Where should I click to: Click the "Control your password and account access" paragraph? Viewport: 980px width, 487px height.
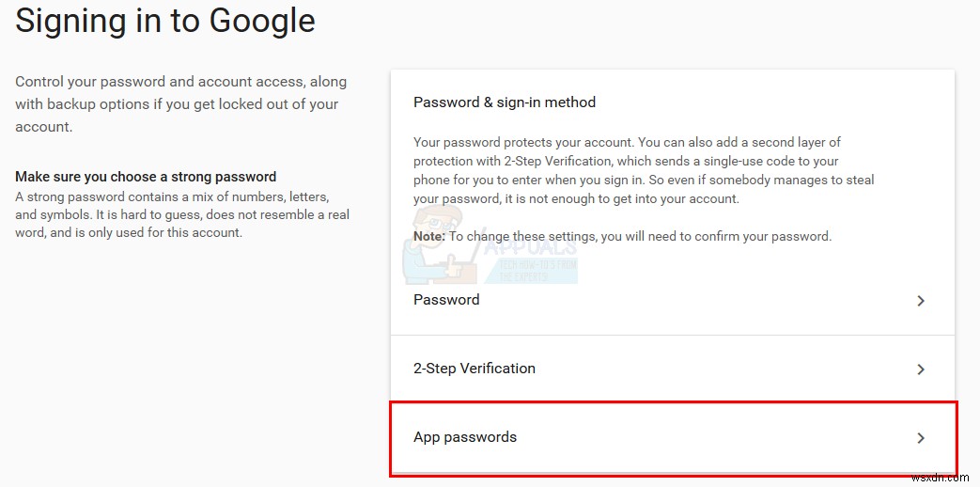(x=180, y=104)
